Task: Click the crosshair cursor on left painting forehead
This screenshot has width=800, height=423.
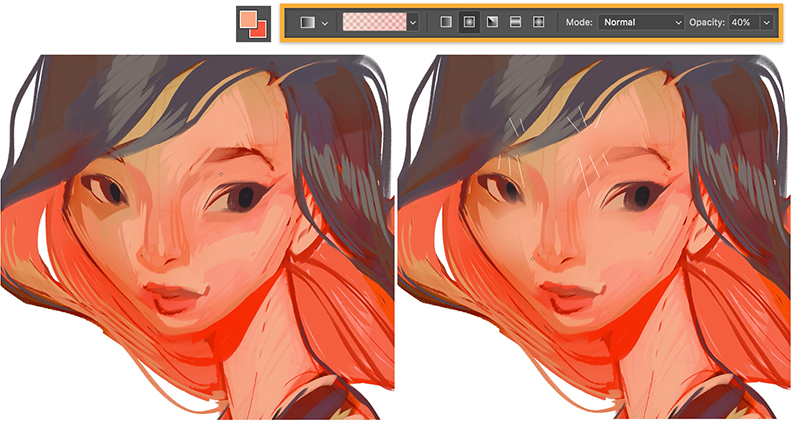Action: click(x=221, y=173)
